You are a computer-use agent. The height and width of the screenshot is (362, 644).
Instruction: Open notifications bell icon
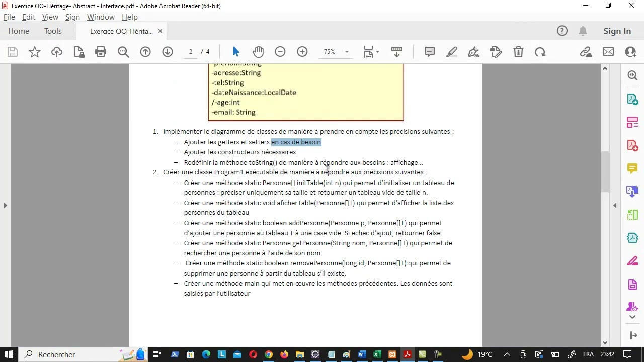[x=583, y=31]
